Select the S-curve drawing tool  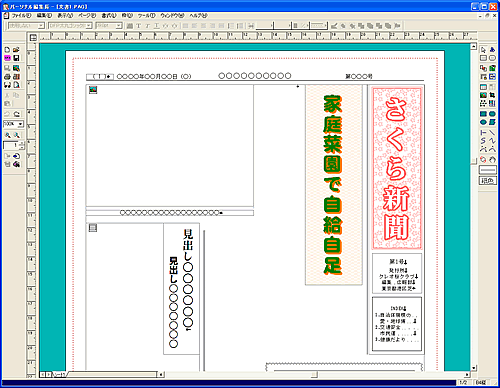coord(484,141)
